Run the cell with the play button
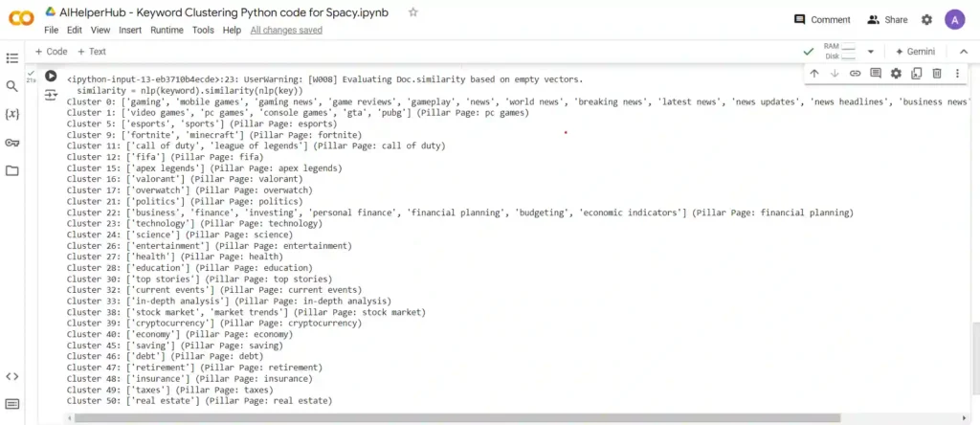Screen dimensions: 980x425 [51, 77]
